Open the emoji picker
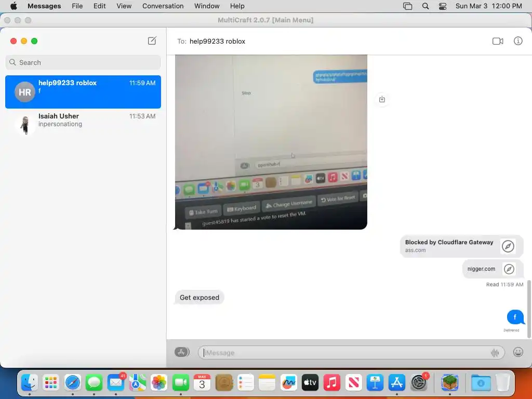The image size is (532, 399). 518,352
